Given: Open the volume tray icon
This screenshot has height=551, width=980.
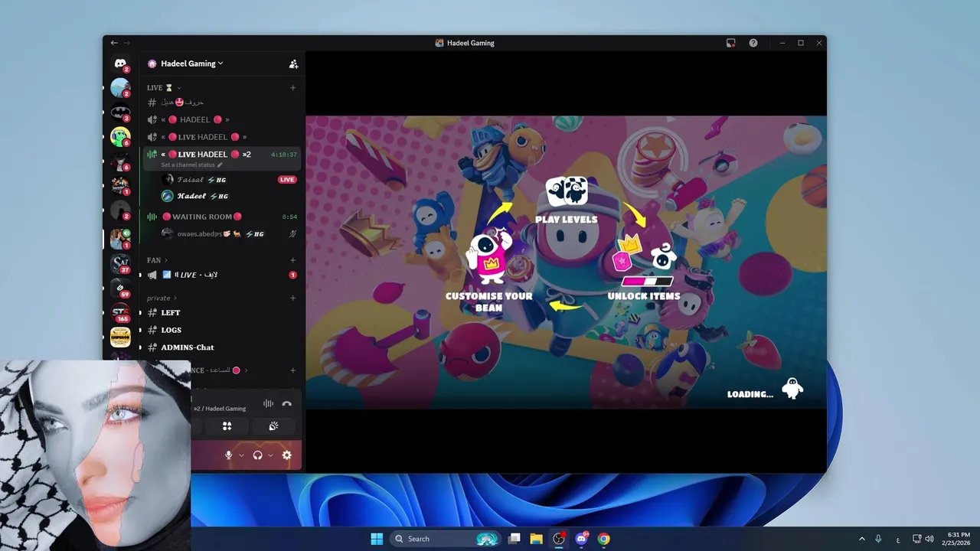Looking at the screenshot, I should [x=929, y=539].
